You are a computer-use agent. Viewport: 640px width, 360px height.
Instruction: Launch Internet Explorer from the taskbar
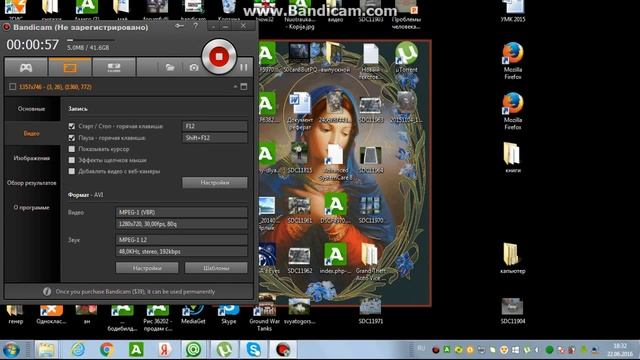[78, 350]
